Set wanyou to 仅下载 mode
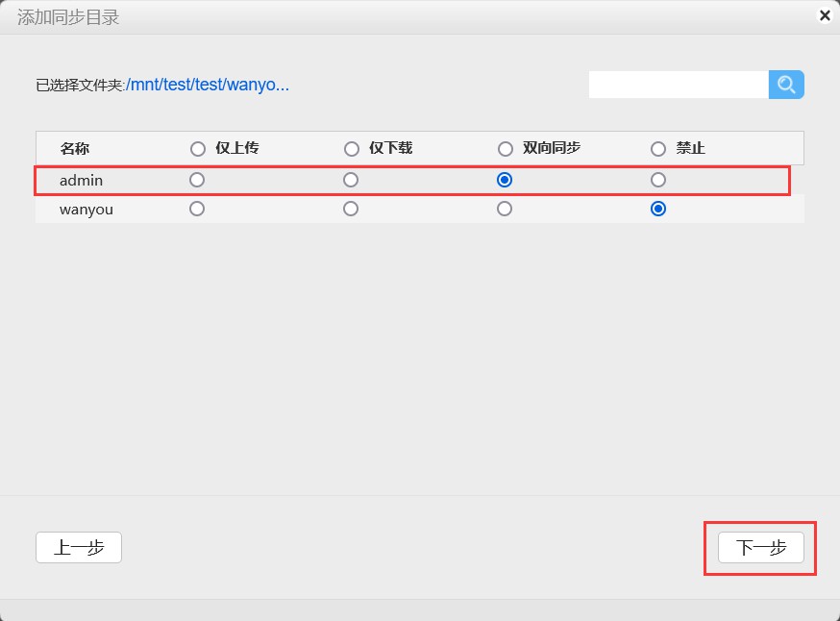840x621 pixels. tap(351, 209)
